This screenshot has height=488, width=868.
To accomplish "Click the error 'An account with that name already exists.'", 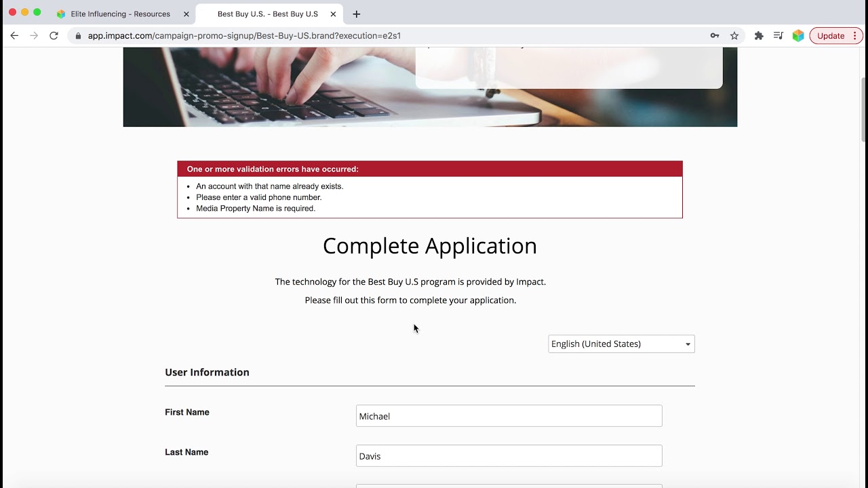I will [x=270, y=186].
